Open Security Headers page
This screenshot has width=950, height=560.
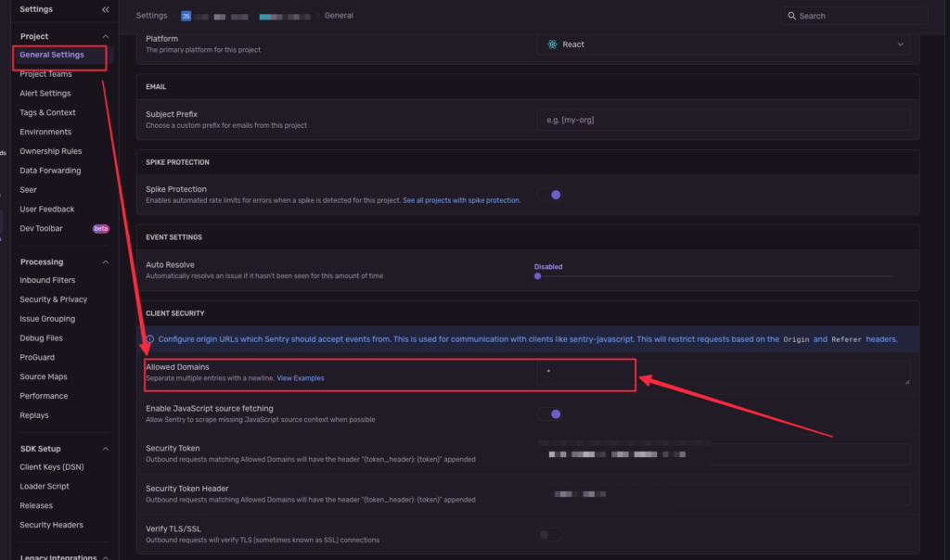point(52,526)
